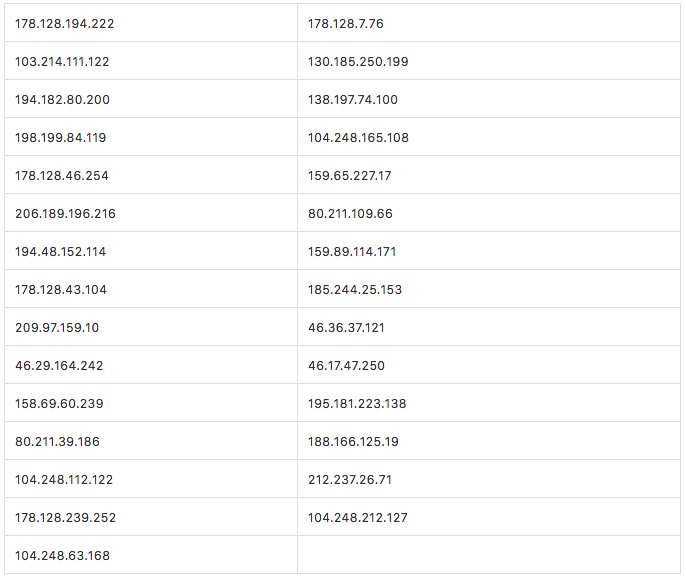Select the 194.48.152.114 cell
Image resolution: width=686 pixels, height=581 pixels.
tap(151, 251)
